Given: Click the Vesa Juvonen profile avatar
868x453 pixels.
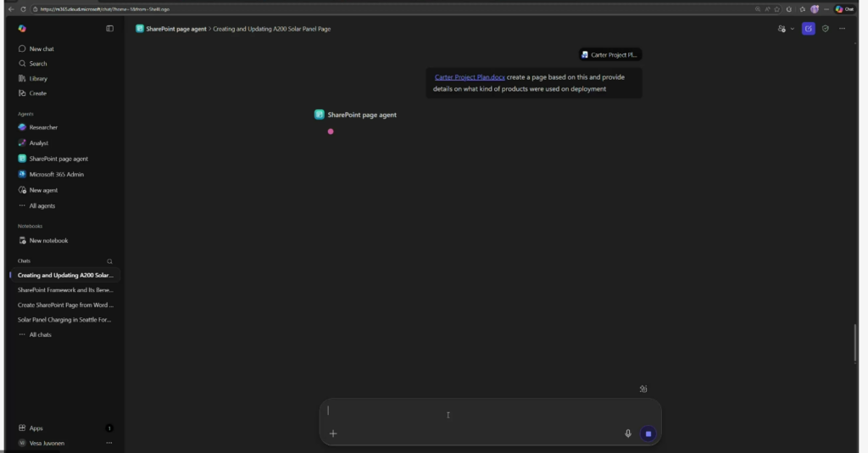Looking at the screenshot, I should point(22,443).
